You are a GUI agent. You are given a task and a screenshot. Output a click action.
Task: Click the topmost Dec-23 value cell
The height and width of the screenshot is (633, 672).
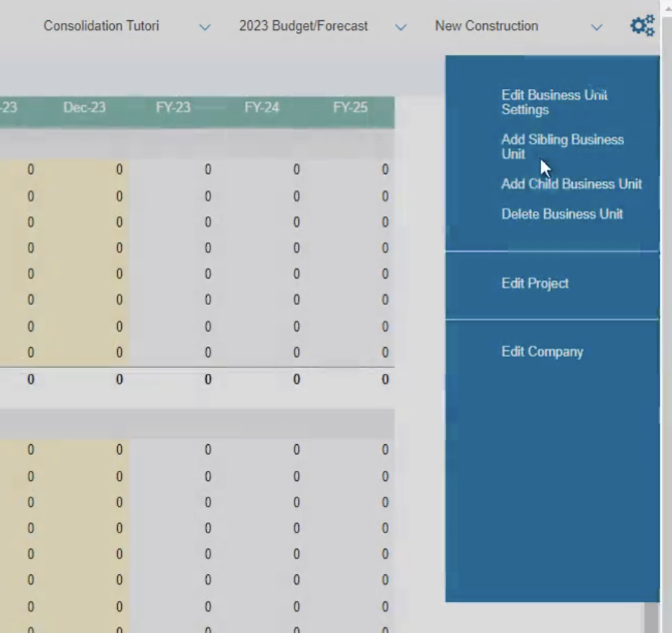[x=118, y=170]
